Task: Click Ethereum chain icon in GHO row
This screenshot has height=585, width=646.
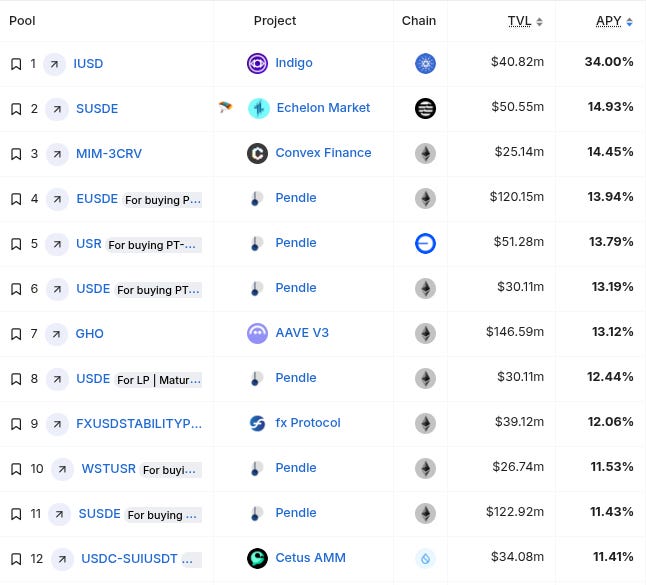Action: click(425, 333)
